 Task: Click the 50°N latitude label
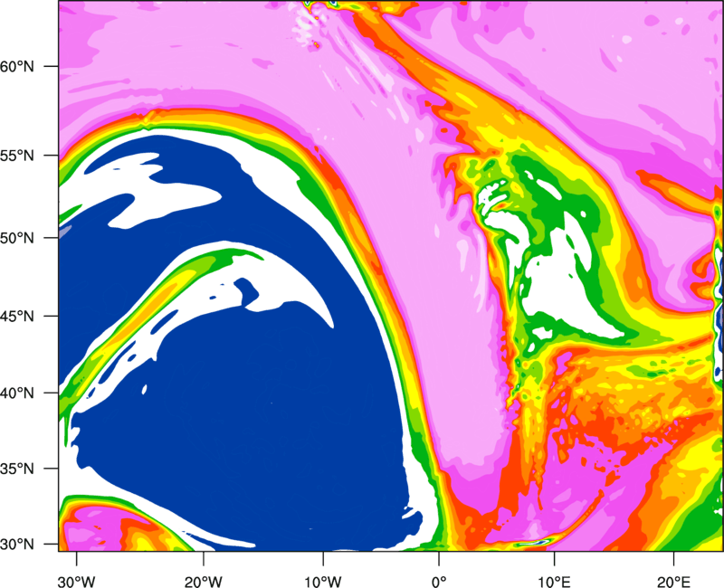(x=17, y=238)
